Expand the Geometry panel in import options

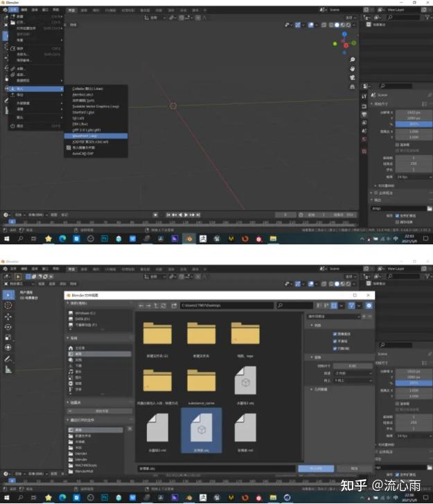coord(319,390)
